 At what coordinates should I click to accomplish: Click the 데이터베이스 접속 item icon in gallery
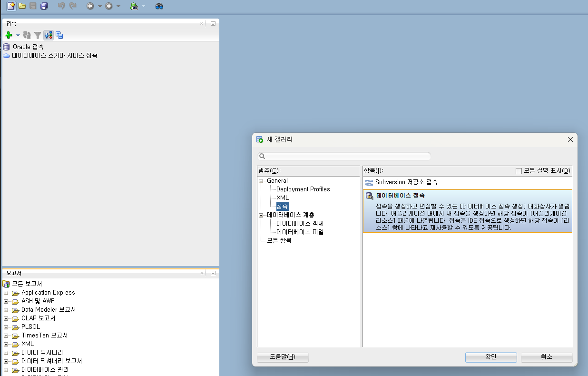point(370,196)
